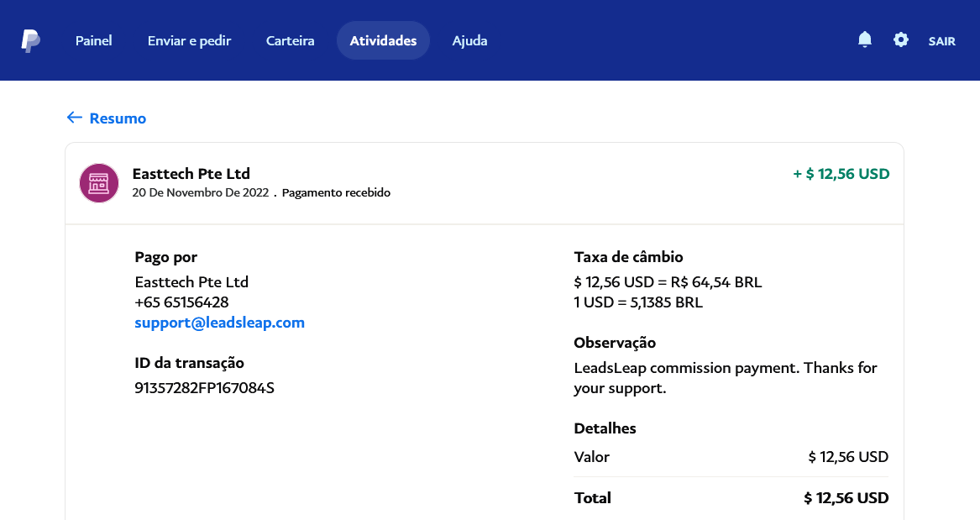Click the rate 1 USD = 5,1385 BRL
The height and width of the screenshot is (520, 980).
[x=638, y=302]
